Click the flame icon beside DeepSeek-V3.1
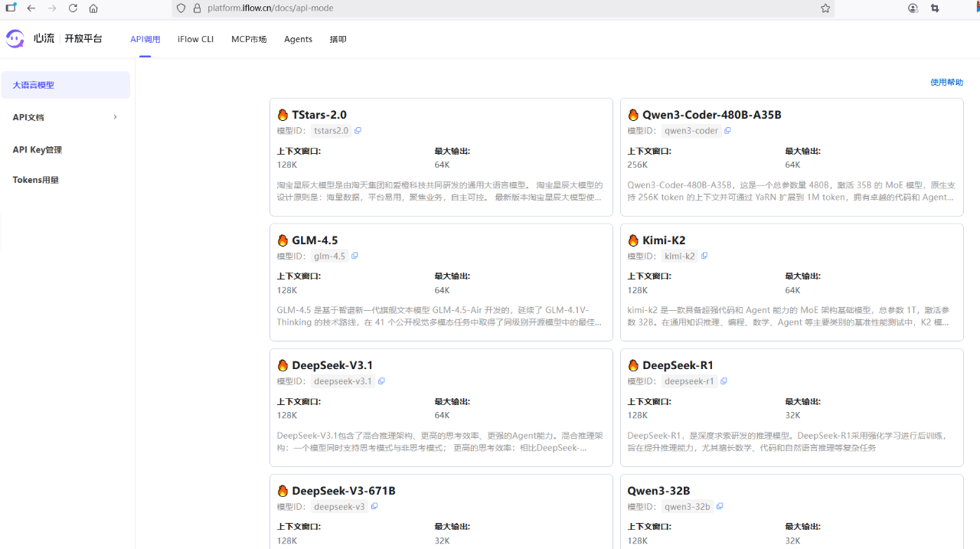980x549 pixels. pos(283,365)
